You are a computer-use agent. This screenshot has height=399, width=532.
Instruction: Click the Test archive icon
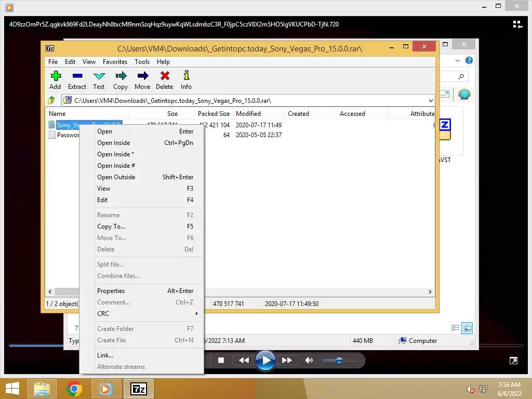(x=99, y=76)
